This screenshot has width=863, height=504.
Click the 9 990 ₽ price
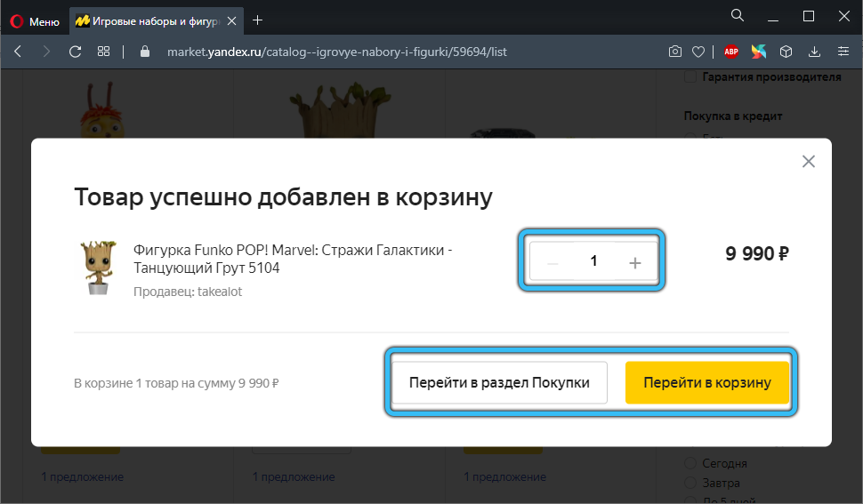coord(757,253)
